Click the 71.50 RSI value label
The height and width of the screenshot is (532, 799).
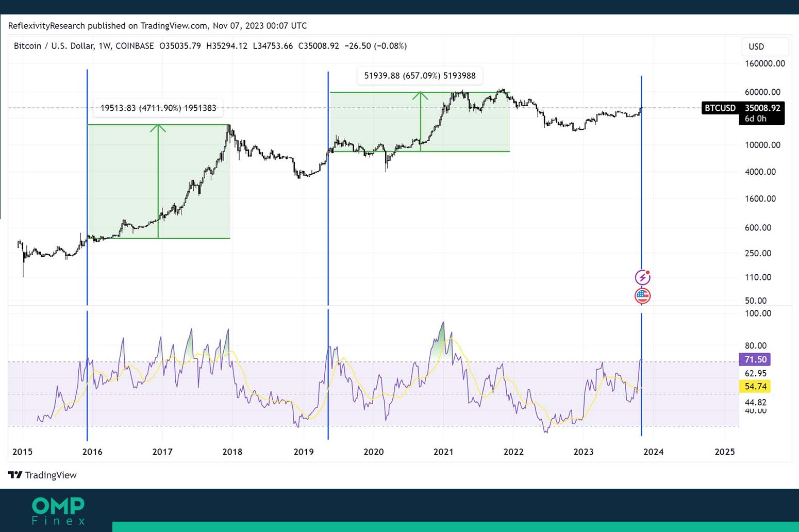point(755,359)
